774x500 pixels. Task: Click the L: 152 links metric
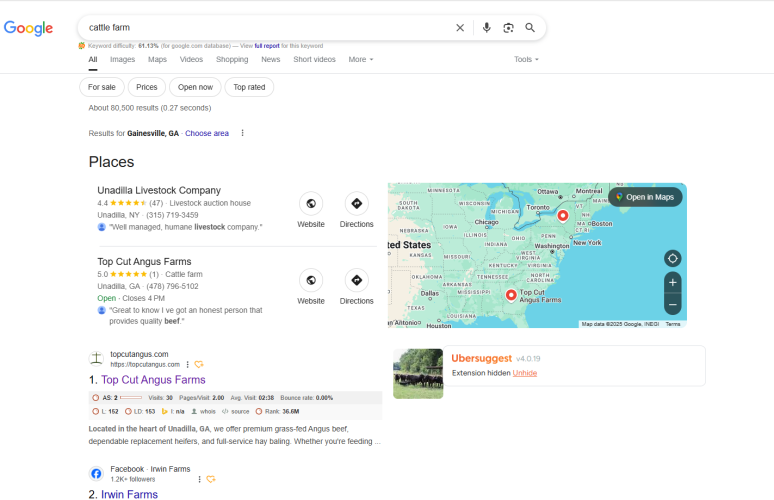click(105, 411)
